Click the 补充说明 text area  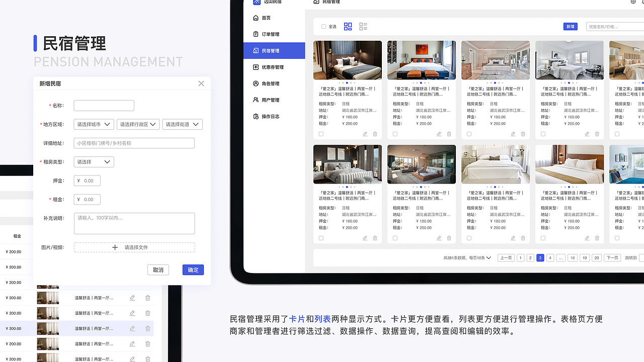[x=134, y=223]
